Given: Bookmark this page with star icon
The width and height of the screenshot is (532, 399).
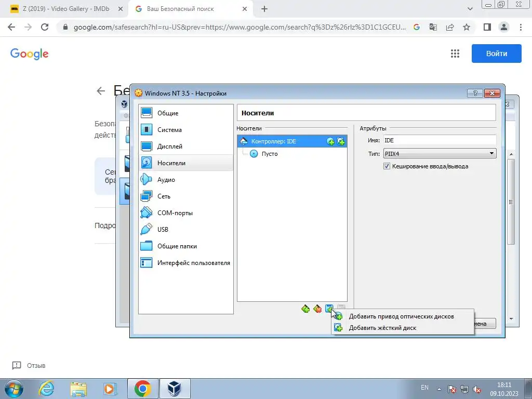Looking at the screenshot, I should click(467, 27).
